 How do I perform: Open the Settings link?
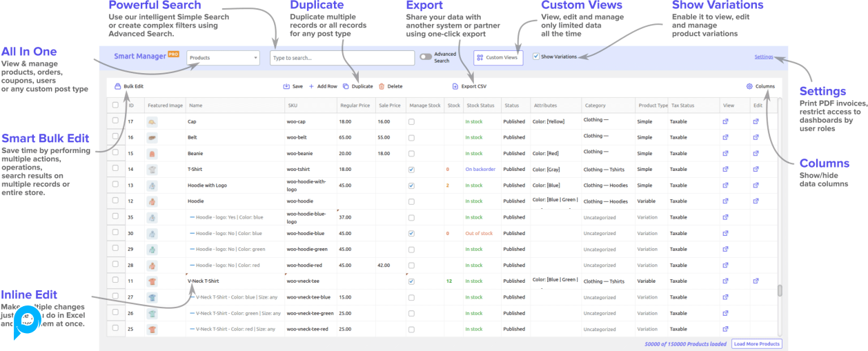(763, 57)
